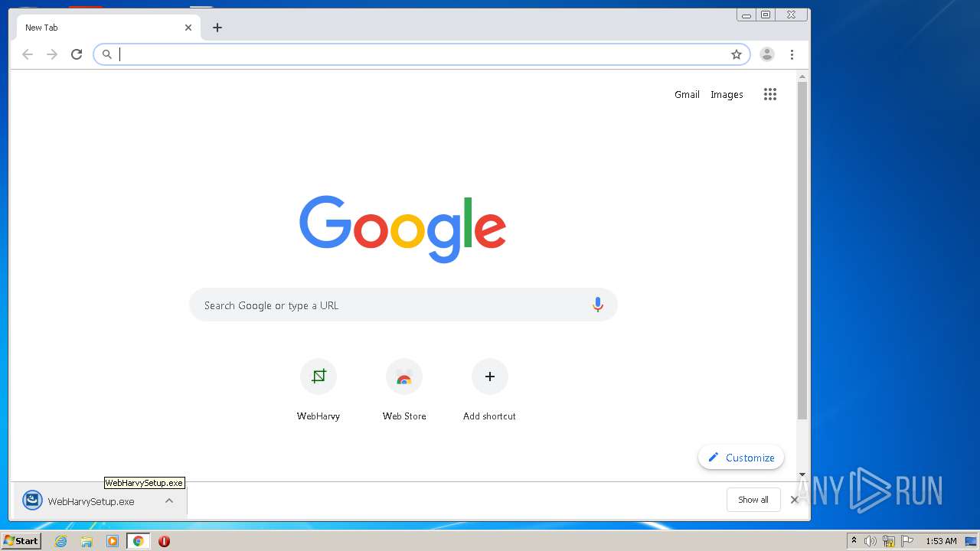The height and width of the screenshot is (551, 980).
Task: Launch Internet Explorer from the taskbar
Action: pos(61,541)
